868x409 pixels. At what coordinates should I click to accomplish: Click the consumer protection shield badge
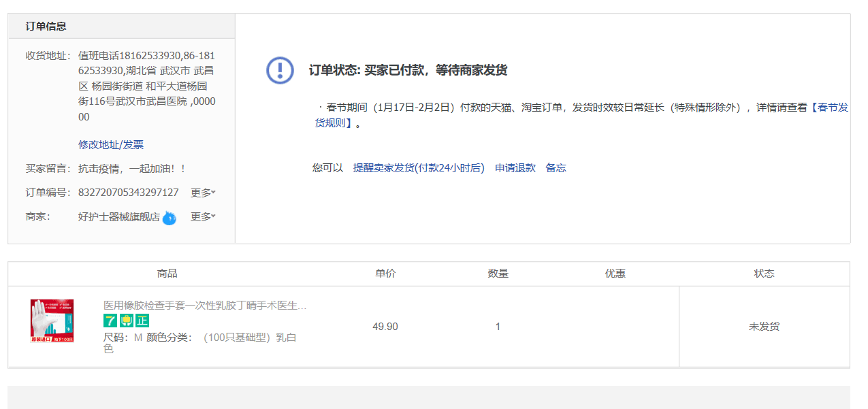point(126,321)
